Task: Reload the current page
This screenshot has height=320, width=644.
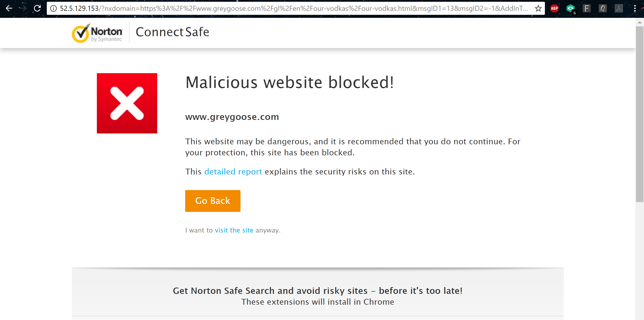Action: point(37,8)
